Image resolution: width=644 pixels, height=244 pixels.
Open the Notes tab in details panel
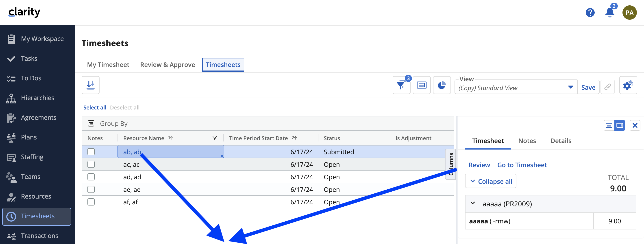pyautogui.click(x=527, y=141)
